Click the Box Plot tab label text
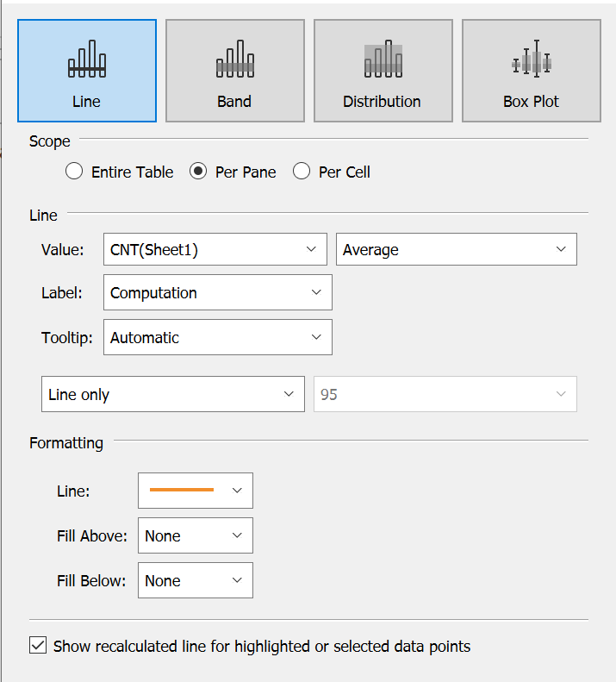 pyautogui.click(x=531, y=102)
